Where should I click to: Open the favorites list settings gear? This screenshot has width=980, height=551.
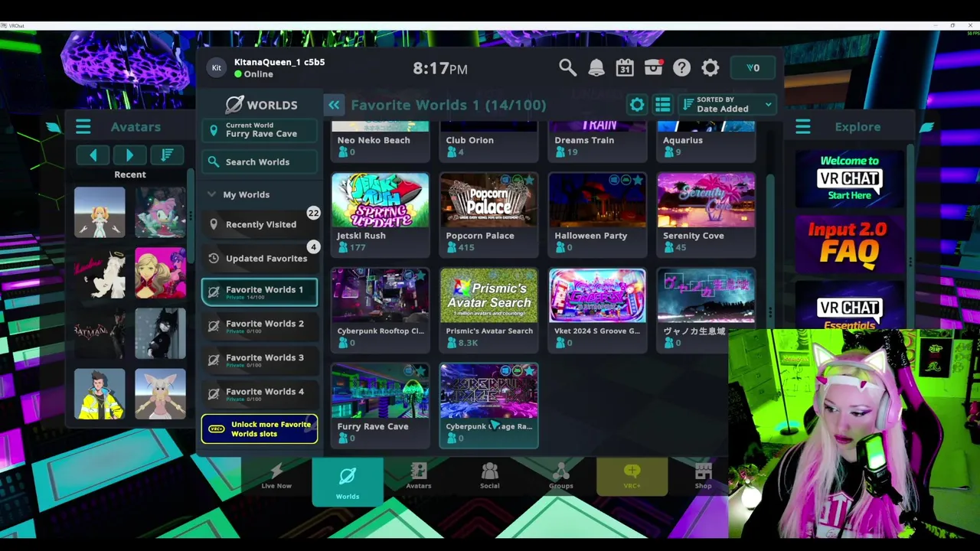637,105
